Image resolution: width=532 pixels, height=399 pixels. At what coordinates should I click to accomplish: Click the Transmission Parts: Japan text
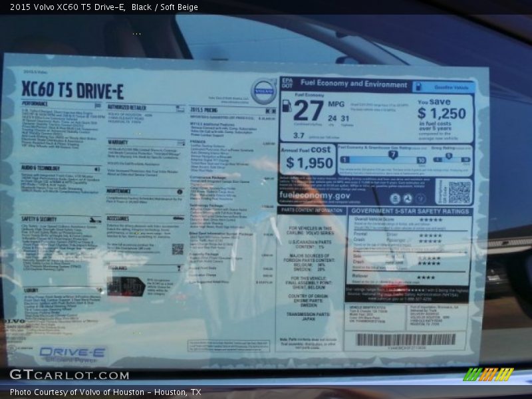point(308,317)
